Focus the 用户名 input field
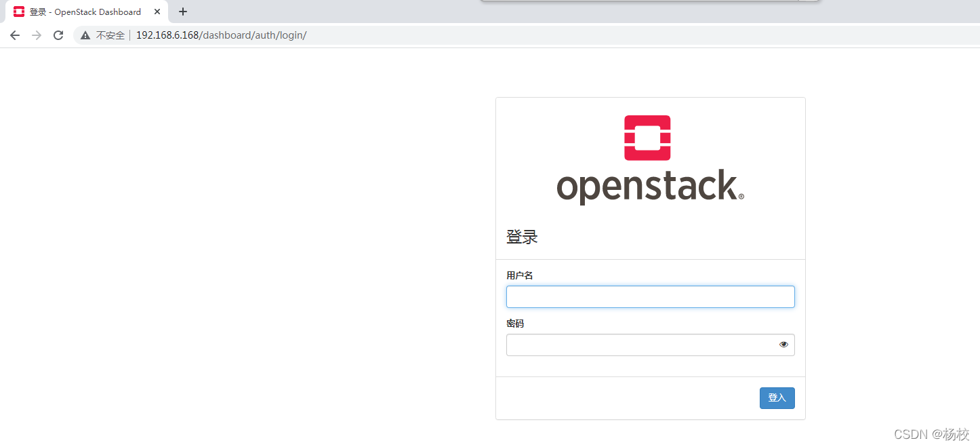Screen dimensions: 980x447 pos(651,296)
